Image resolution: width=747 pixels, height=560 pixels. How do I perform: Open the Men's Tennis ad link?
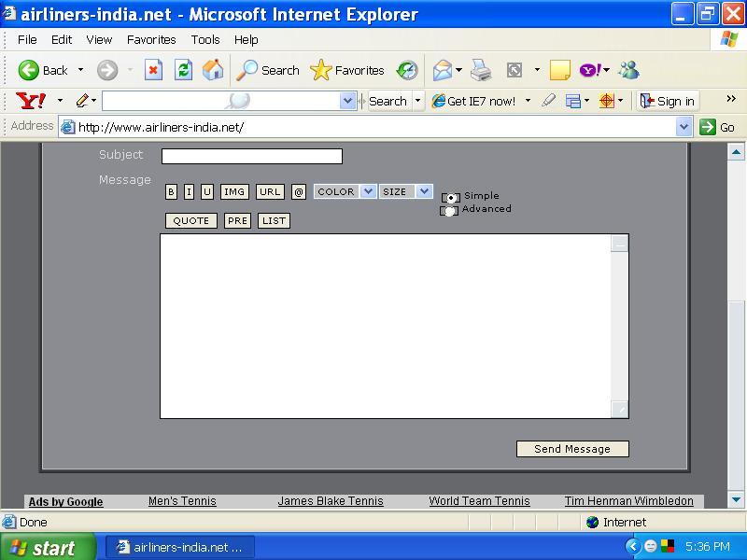[x=182, y=501]
